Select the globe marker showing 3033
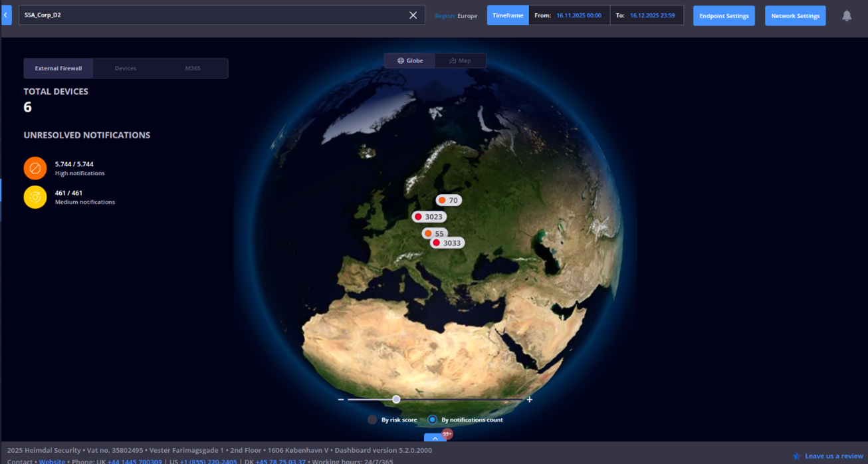The width and height of the screenshot is (868, 464). [447, 243]
